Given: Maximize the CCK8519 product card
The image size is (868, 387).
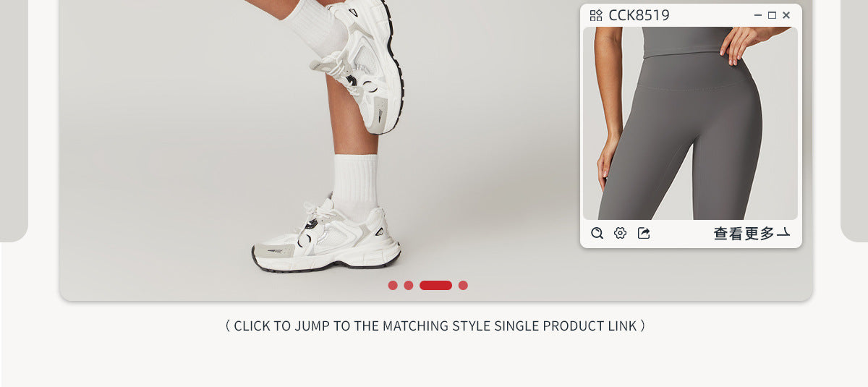Looking at the screenshot, I should [x=772, y=15].
